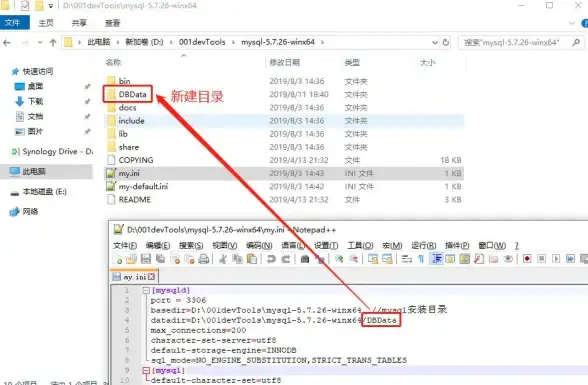Open the user defined language icon
The width and height of the screenshot is (588, 385).
(450, 259)
